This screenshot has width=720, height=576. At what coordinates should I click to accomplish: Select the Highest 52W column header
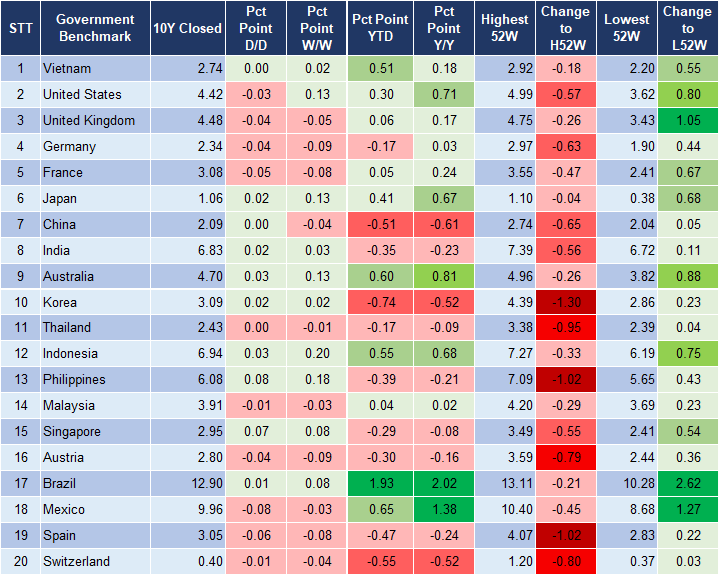click(505, 28)
